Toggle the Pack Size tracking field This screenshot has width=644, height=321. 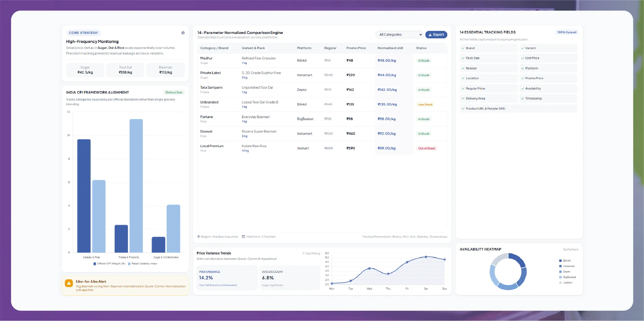coord(488,58)
